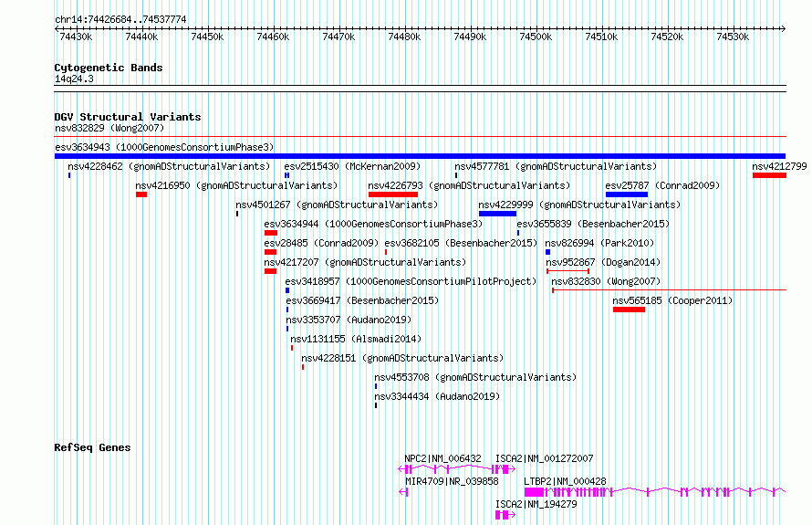
Task: Open esv3655839 (Besenbacher2015) label
Action: (593, 224)
